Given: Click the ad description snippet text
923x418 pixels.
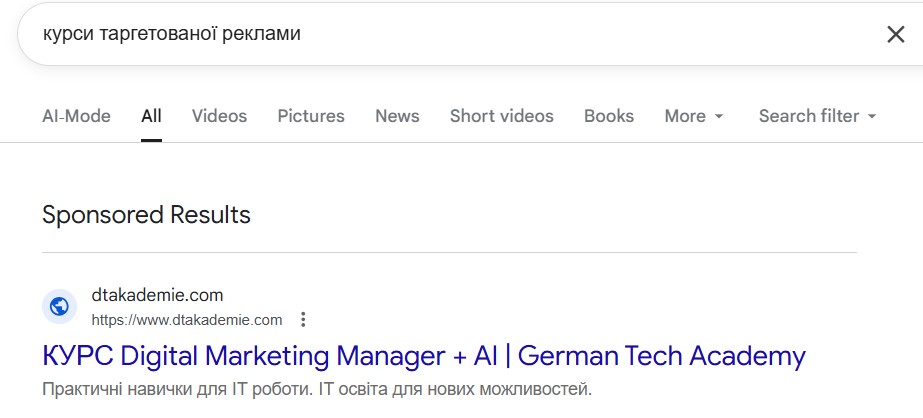Looking at the screenshot, I should click(317, 389).
